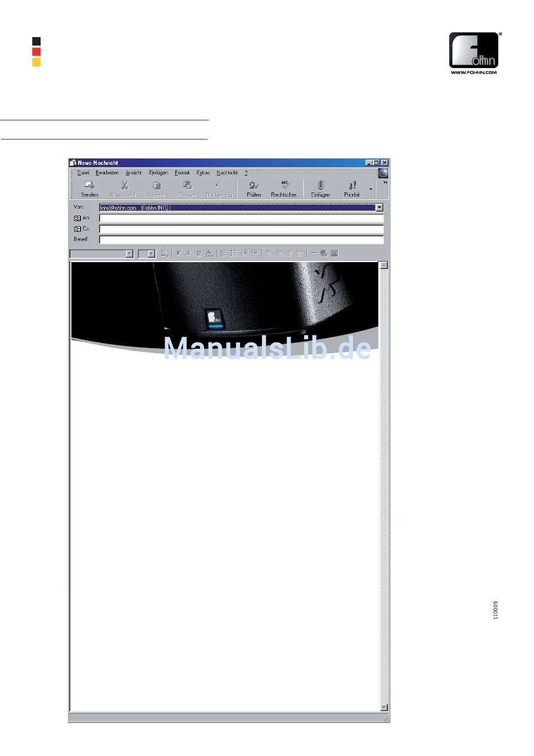Toggle italic formatting
Image resolution: width=534 pixels, height=756 pixels.
point(189,254)
